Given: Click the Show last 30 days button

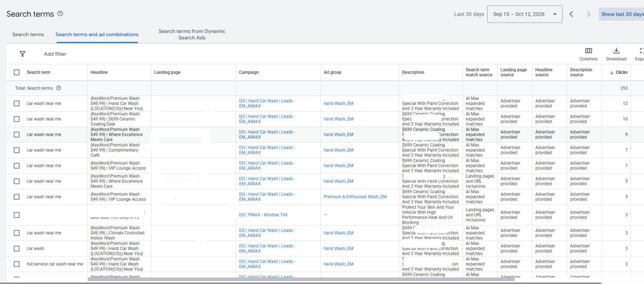Looking at the screenshot, I should tap(622, 14).
